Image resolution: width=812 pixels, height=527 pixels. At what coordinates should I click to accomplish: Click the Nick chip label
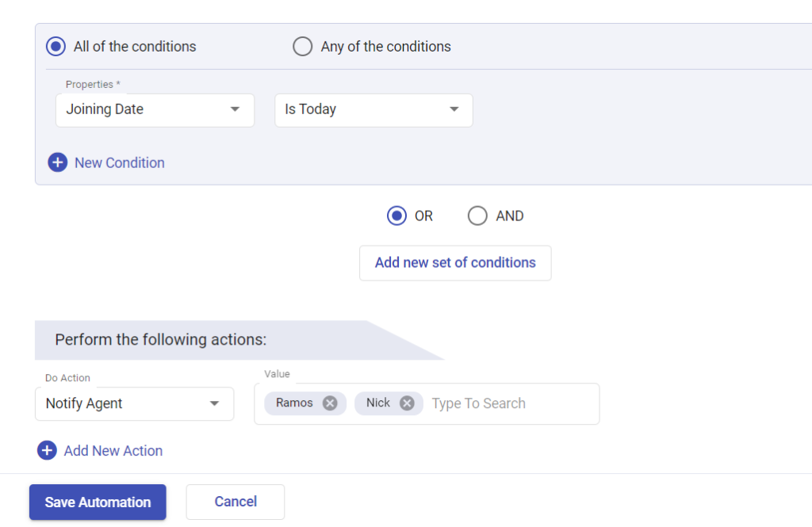point(378,403)
